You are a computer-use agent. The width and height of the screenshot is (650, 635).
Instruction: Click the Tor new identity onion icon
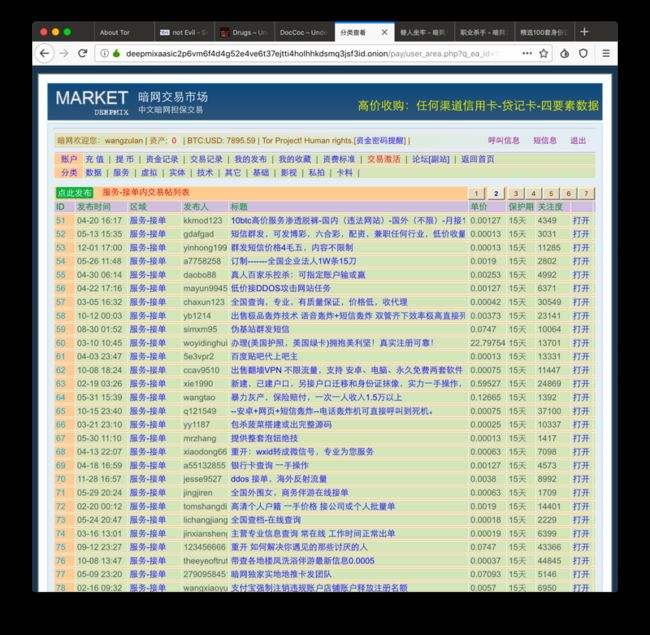(x=565, y=53)
